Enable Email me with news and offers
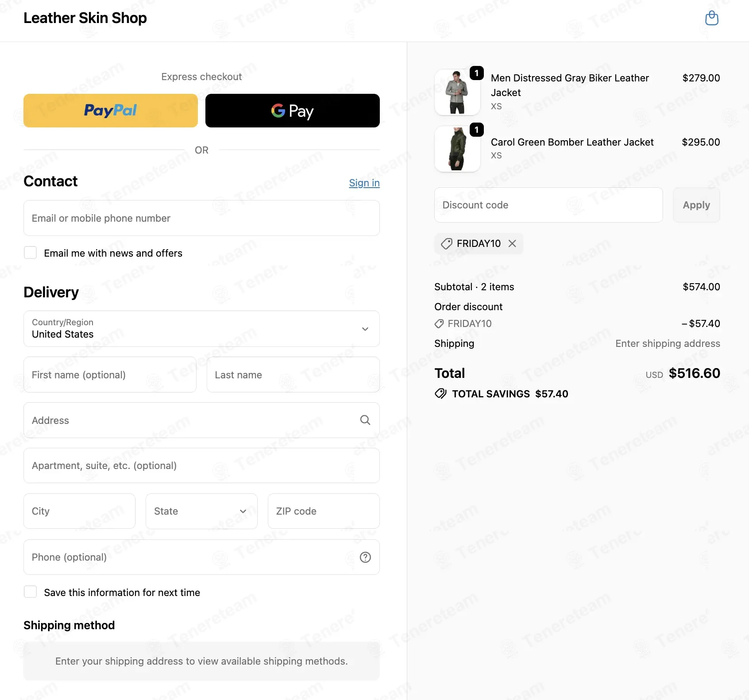 [x=30, y=253]
